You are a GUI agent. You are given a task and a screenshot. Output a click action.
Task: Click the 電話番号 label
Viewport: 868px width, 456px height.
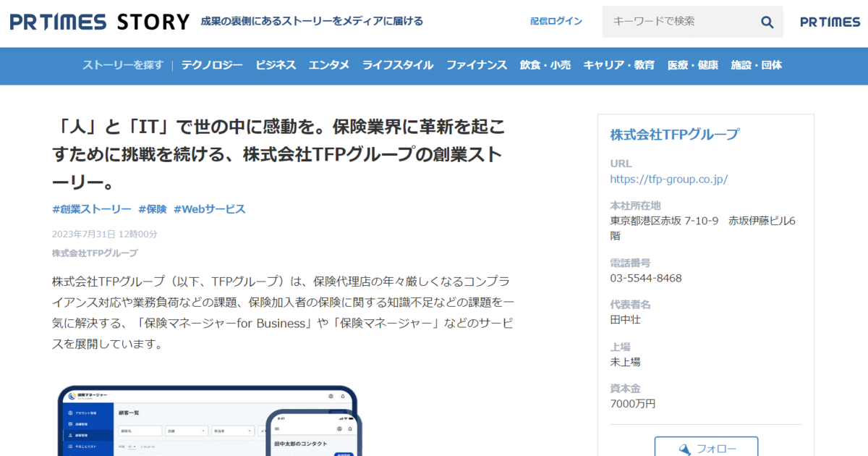(x=631, y=263)
